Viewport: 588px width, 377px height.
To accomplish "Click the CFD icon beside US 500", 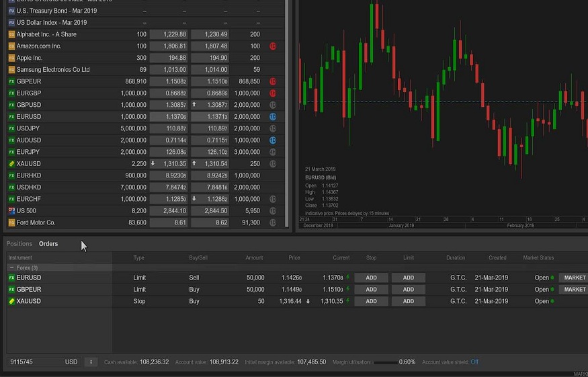I will pos(11,211).
